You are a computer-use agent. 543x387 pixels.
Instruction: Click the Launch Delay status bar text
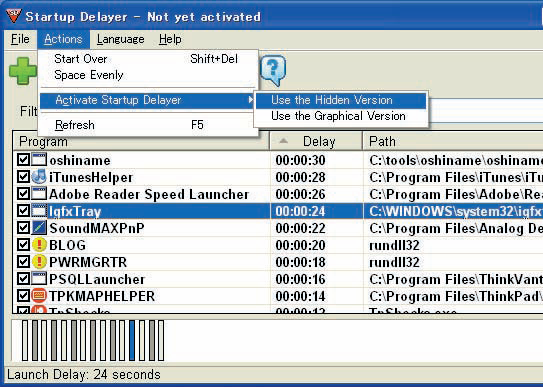click(84, 375)
